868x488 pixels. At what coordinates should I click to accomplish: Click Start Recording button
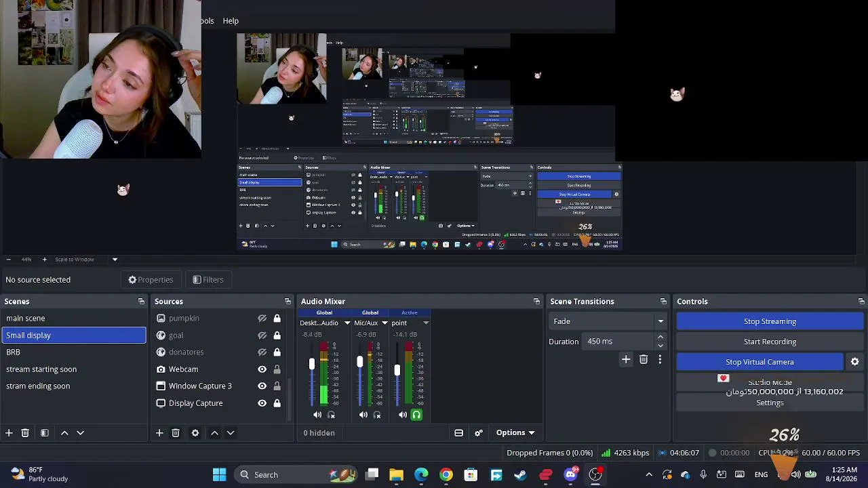(x=770, y=342)
